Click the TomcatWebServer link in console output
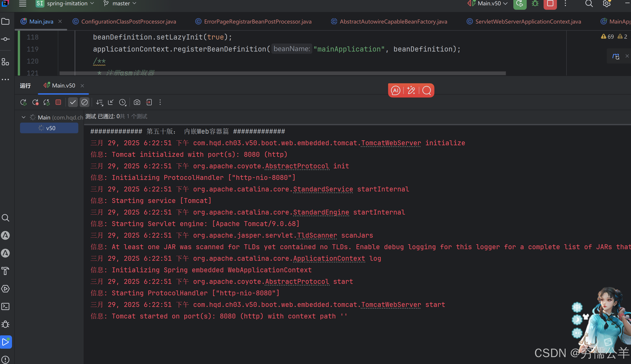 [x=391, y=143]
